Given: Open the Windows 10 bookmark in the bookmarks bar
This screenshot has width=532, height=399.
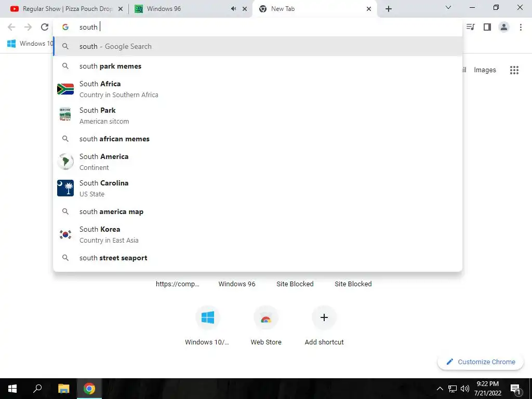Looking at the screenshot, I should [31, 44].
